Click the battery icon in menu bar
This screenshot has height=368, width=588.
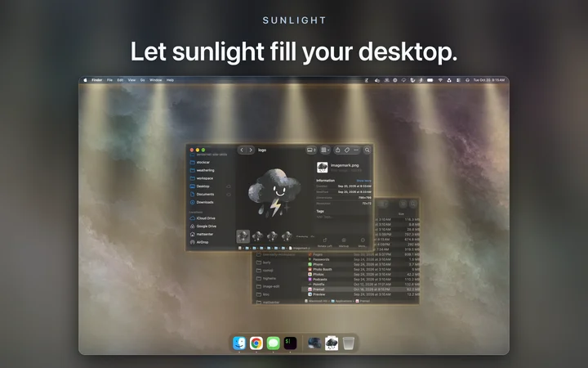click(x=430, y=80)
